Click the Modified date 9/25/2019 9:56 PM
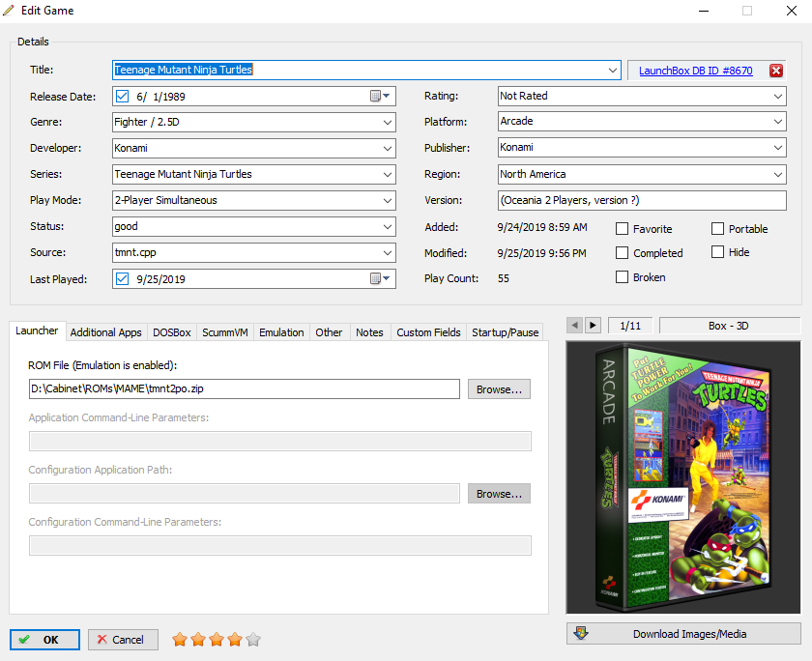Screen dimensions: 812x661 tap(541, 253)
